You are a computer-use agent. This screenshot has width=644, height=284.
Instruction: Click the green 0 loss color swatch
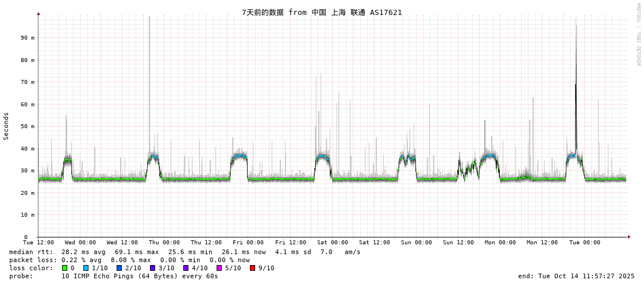pyautogui.click(x=65, y=268)
